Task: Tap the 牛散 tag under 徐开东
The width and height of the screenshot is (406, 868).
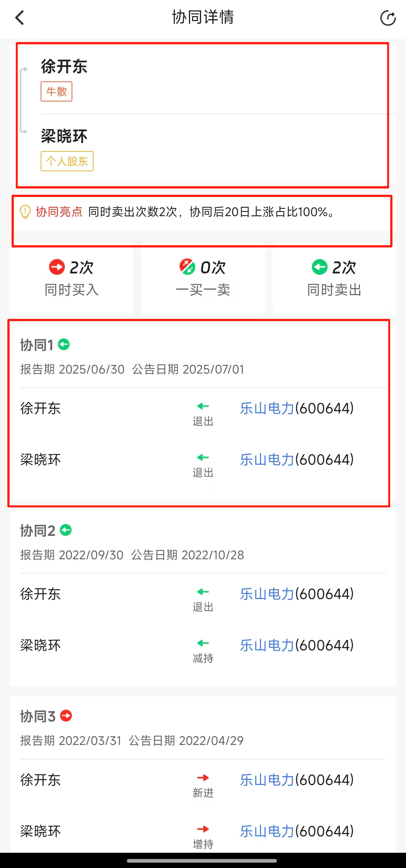Action: point(57,91)
